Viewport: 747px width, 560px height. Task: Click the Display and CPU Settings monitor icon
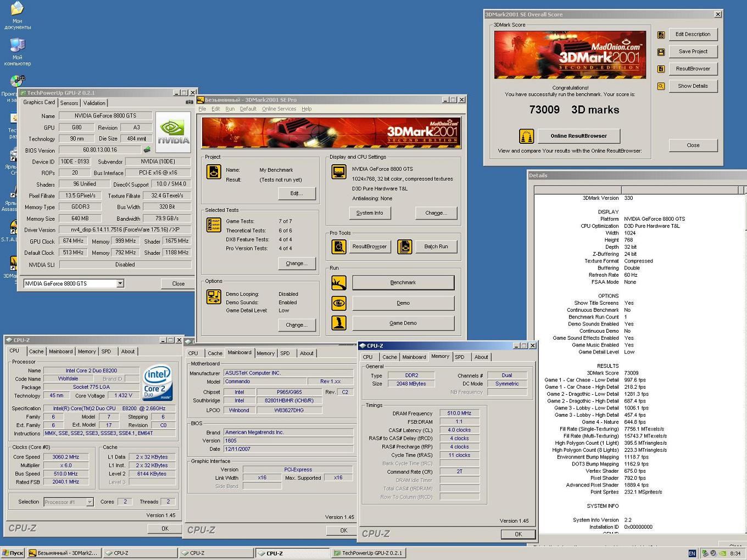(x=339, y=172)
